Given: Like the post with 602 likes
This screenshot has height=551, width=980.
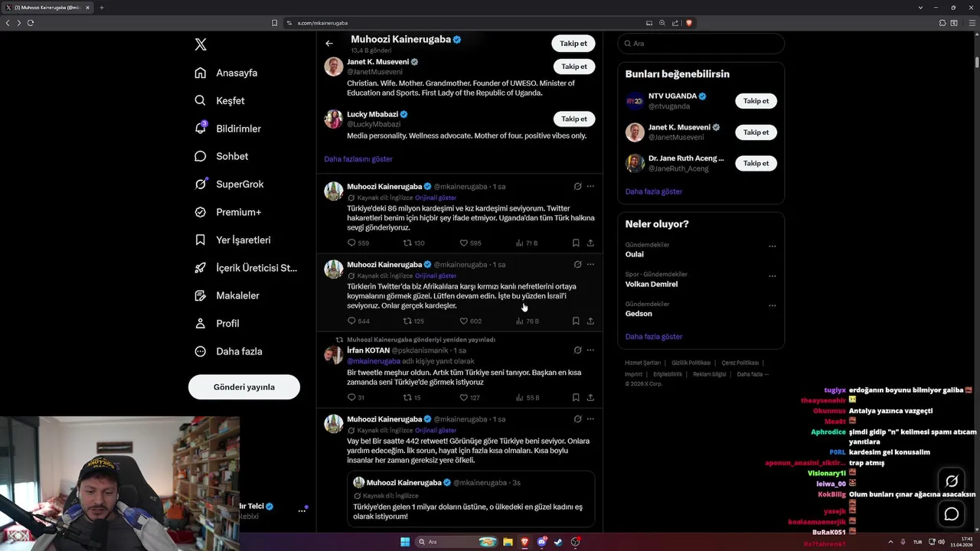Looking at the screenshot, I should pyautogui.click(x=463, y=321).
